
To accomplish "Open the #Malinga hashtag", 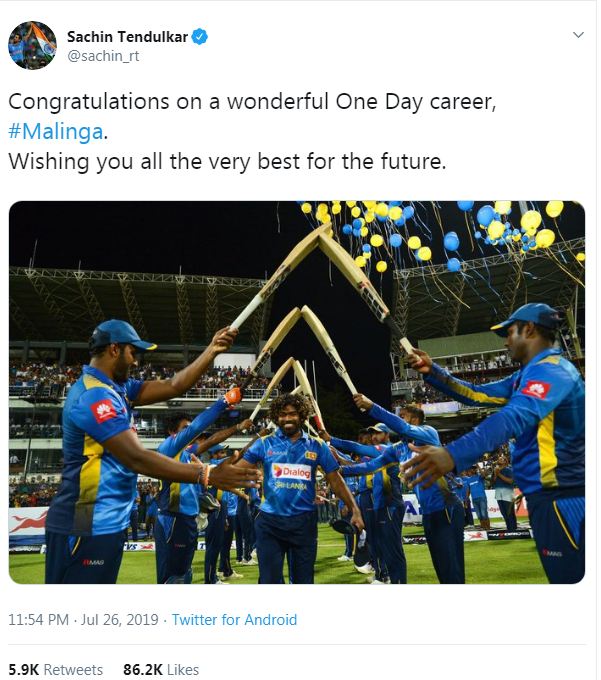I will (x=56, y=131).
